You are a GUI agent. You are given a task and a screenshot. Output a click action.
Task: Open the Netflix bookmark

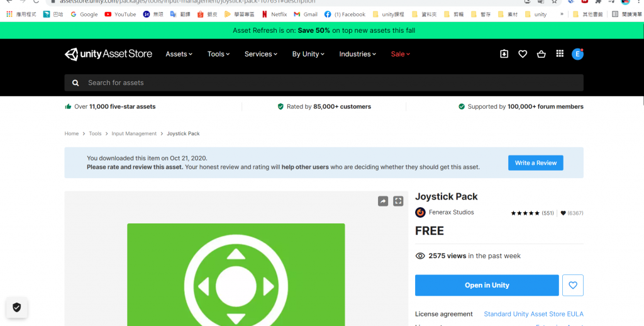pyautogui.click(x=274, y=14)
